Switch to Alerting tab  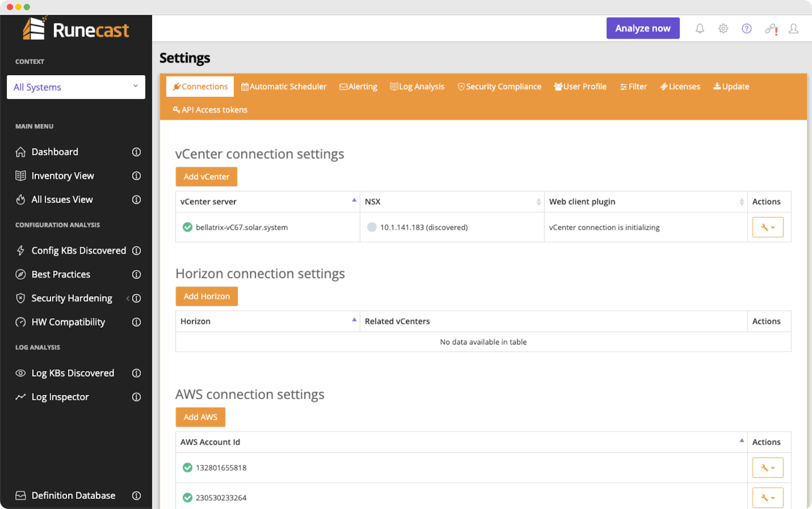coord(358,87)
